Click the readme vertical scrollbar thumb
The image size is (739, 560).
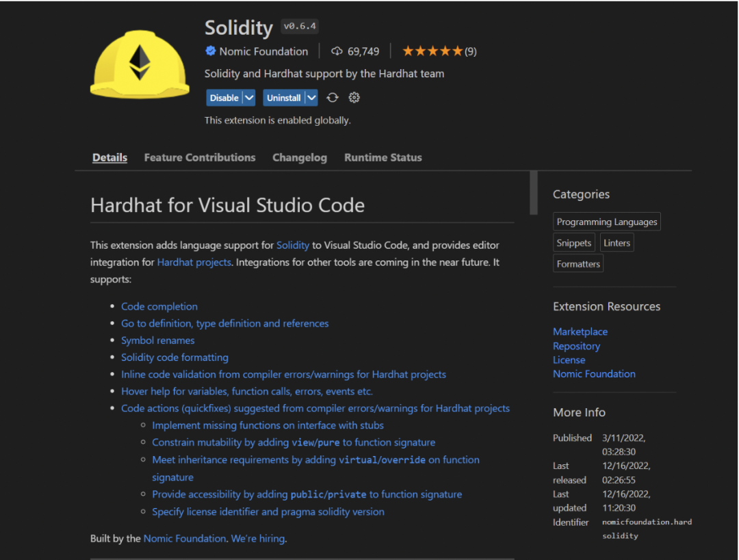coord(534,193)
